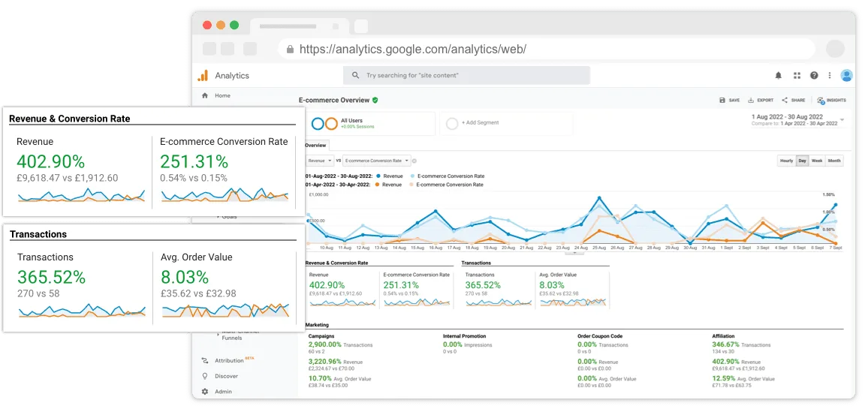Image resolution: width=868 pixels, height=412 pixels.
Task: Click the 346.67% Transactions value
Action: pos(726,344)
